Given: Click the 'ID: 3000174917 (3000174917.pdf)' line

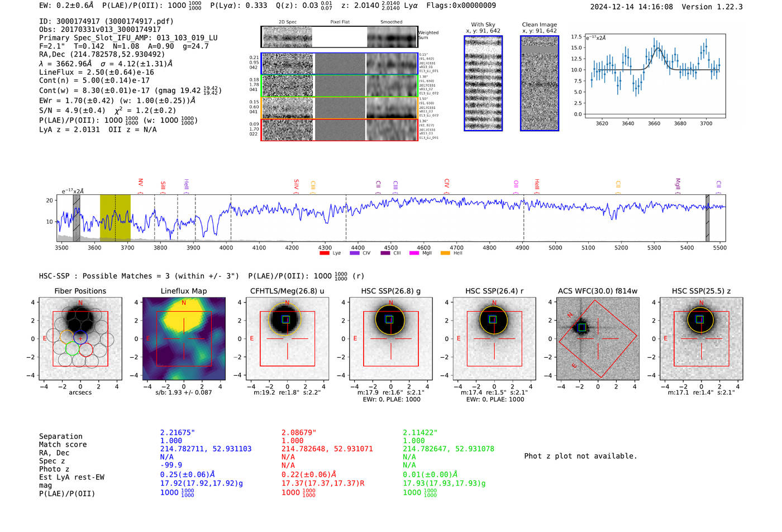Looking at the screenshot, I should click(106, 21).
